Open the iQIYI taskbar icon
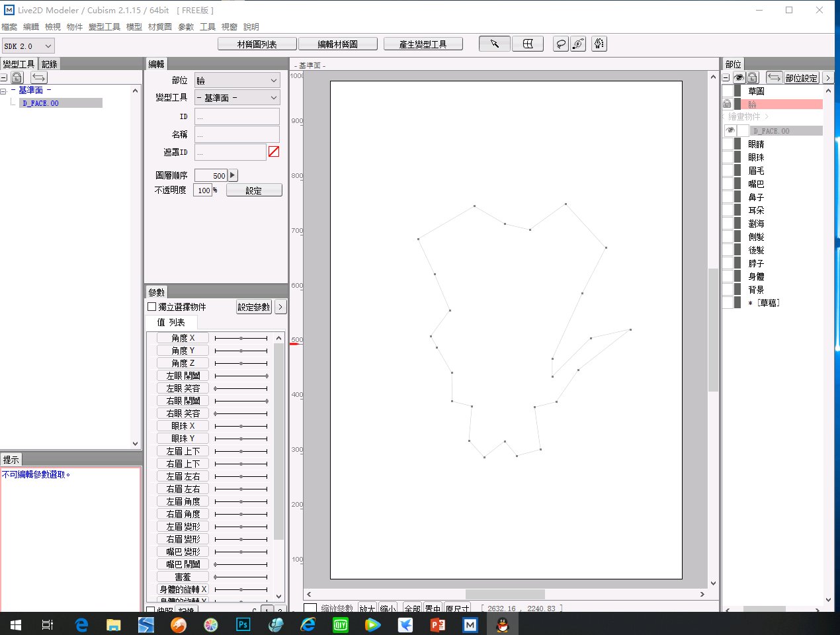 click(x=341, y=624)
